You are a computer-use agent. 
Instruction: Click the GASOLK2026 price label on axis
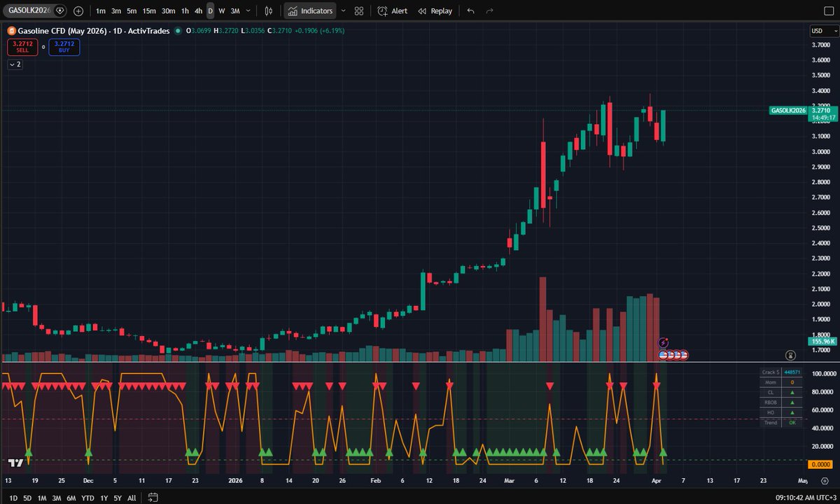pyautogui.click(x=788, y=110)
